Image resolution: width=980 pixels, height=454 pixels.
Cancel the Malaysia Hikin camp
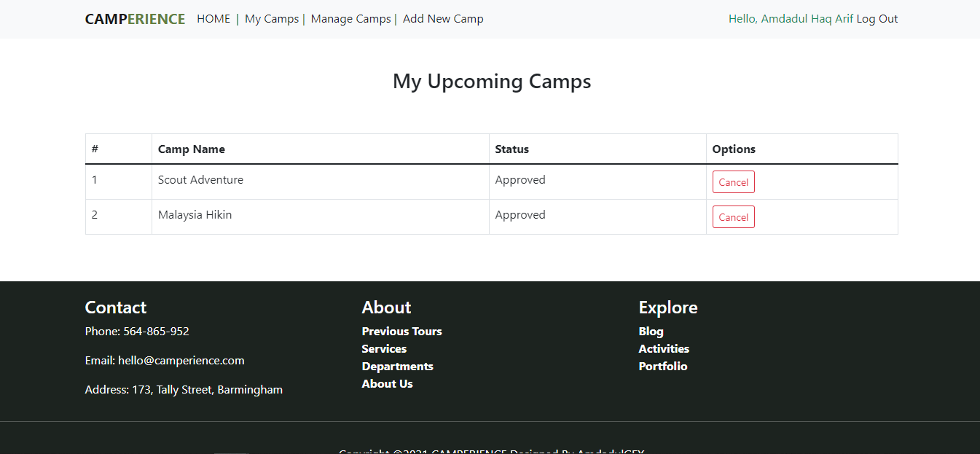(x=733, y=217)
